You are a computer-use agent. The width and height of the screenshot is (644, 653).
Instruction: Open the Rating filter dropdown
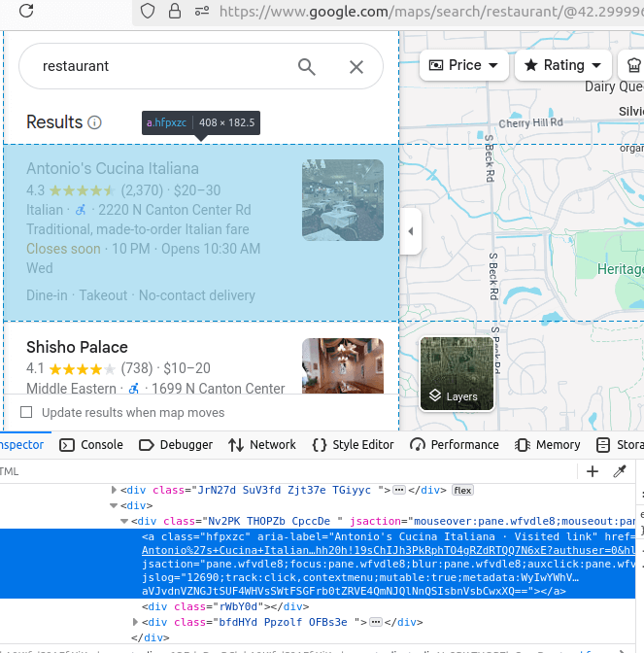[x=562, y=65]
